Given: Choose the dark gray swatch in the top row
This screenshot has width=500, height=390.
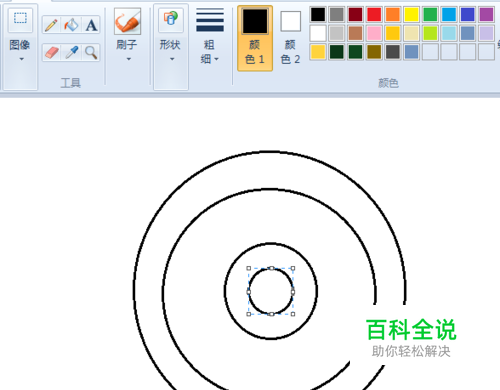Looking at the screenshot, I should (337, 14).
